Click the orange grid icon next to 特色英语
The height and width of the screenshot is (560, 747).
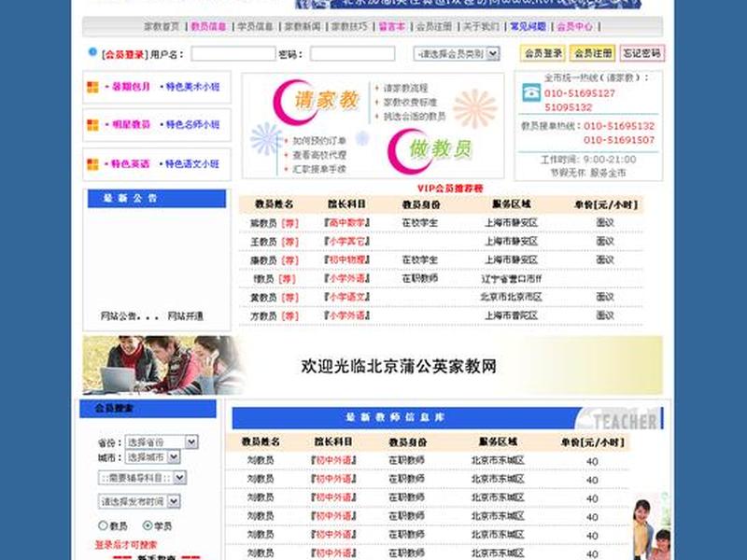92,164
